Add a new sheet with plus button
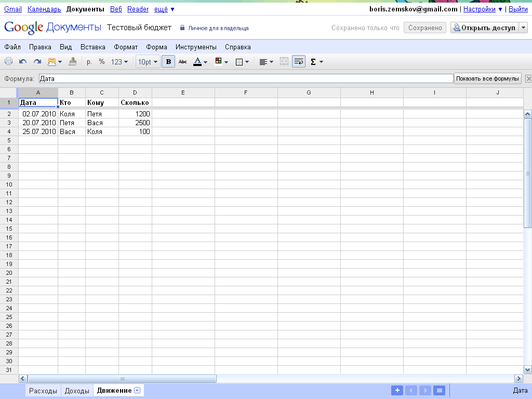Viewport: 532px width, 399px height. pyautogui.click(x=396, y=391)
